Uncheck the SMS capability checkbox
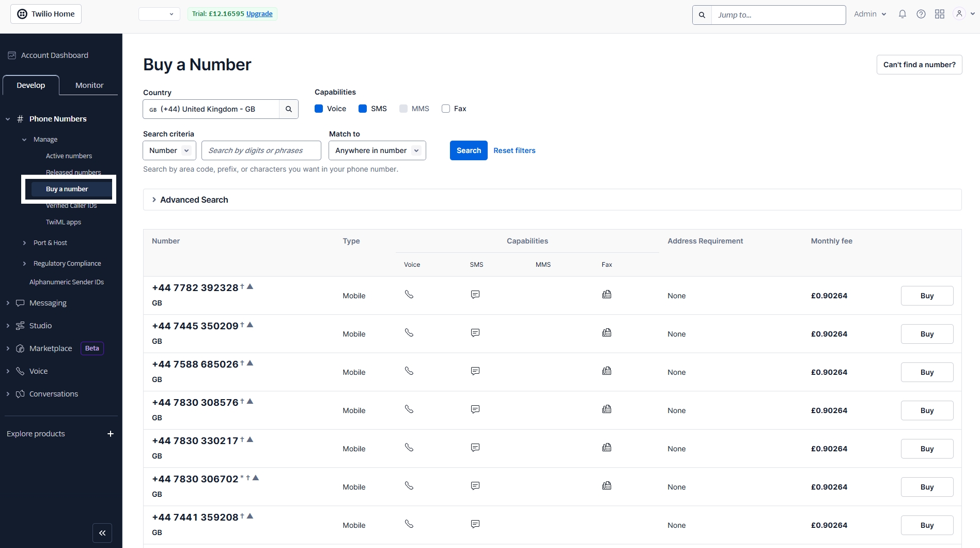This screenshot has width=980, height=548. [363, 109]
